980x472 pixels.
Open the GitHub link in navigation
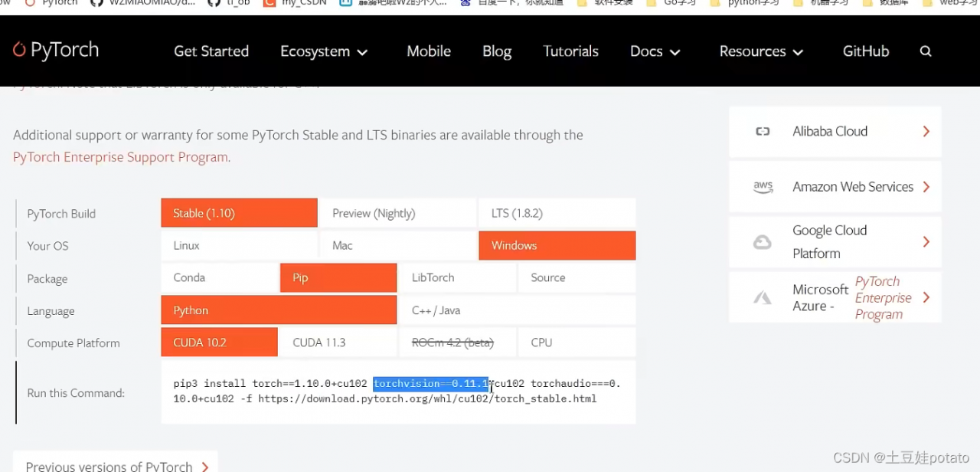pos(866,51)
